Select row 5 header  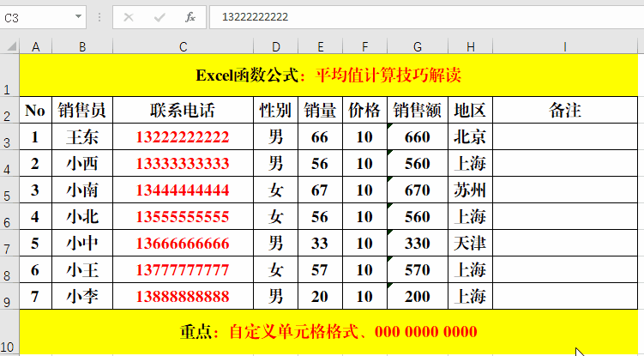[x=9, y=190]
